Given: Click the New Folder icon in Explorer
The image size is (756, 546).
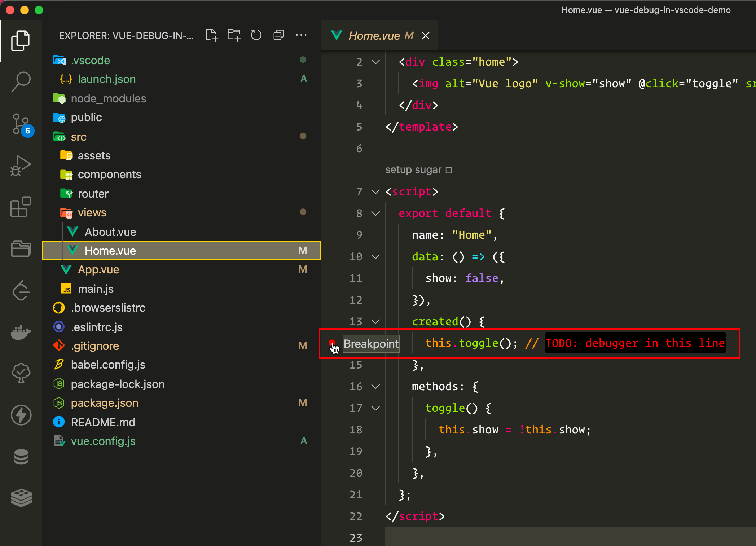Looking at the screenshot, I should pos(234,35).
